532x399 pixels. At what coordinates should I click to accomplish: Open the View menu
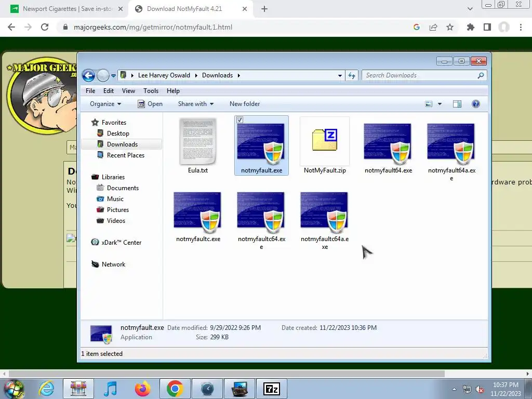point(128,91)
